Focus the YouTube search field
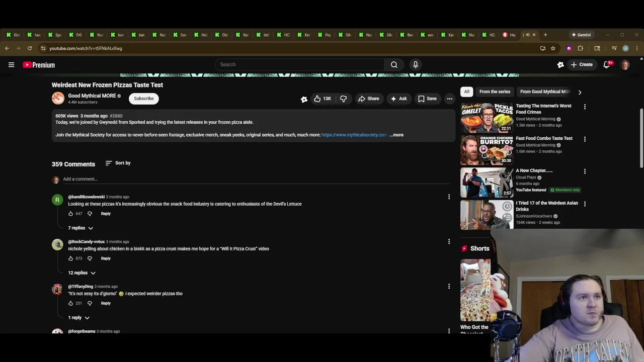The image size is (644, 362). click(x=300, y=64)
